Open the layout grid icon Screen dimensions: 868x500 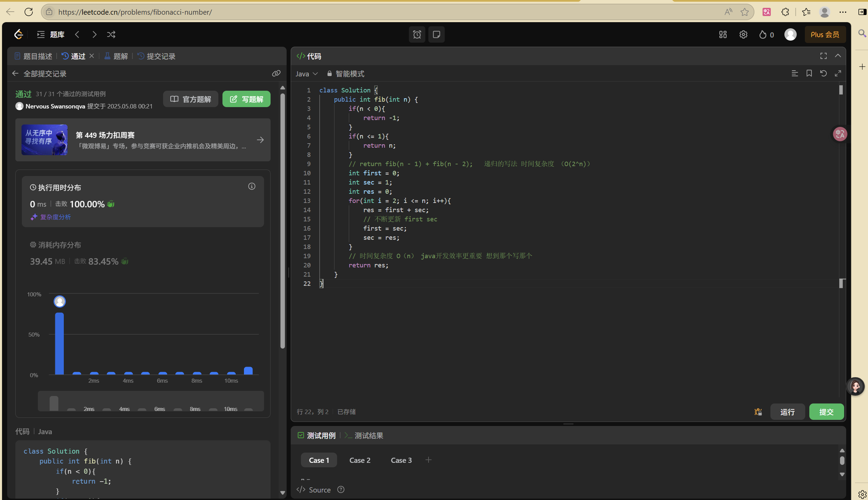click(x=723, y=34)
